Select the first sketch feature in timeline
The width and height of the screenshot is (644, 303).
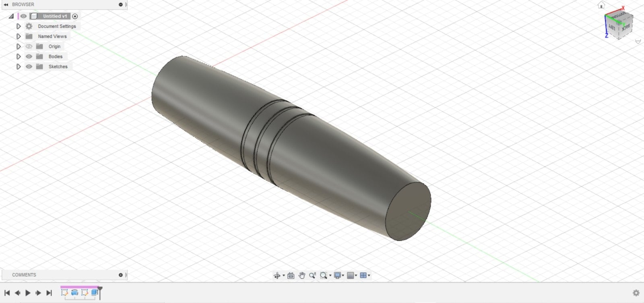[64, 293]
